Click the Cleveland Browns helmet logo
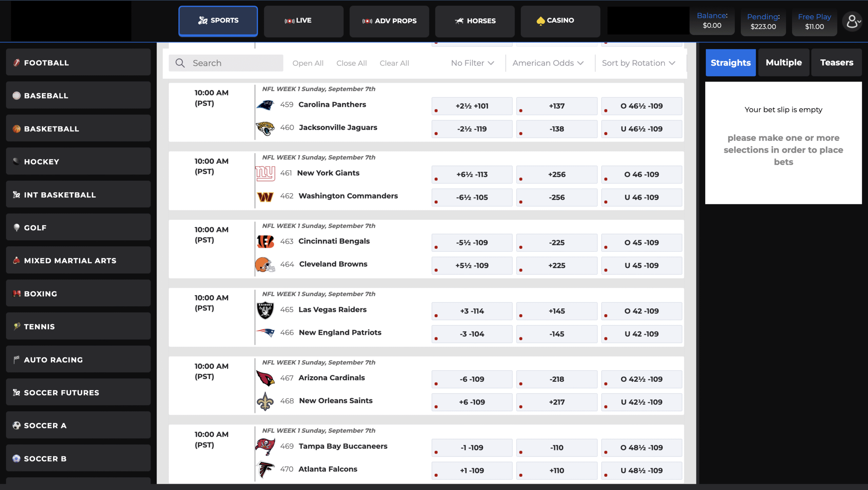The height and width of the screenshot is (490, 868). coord(265,265)
